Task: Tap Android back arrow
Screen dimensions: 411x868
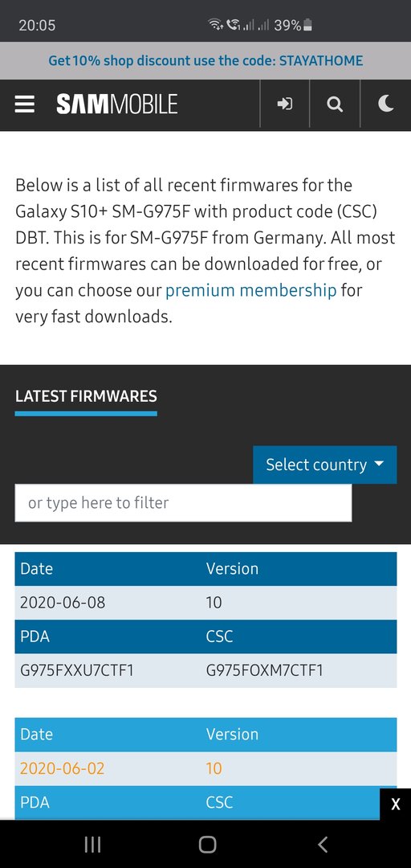Action: 323,844
